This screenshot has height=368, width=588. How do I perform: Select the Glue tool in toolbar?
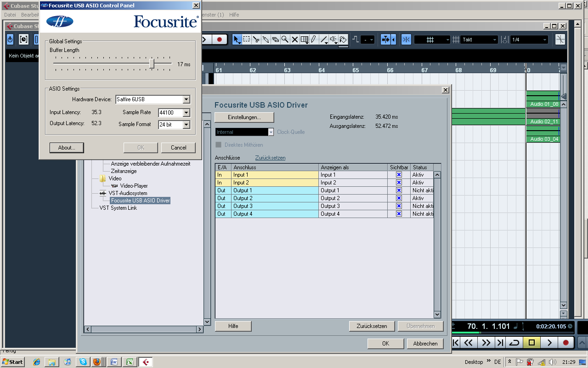click(x=266, y=40)
